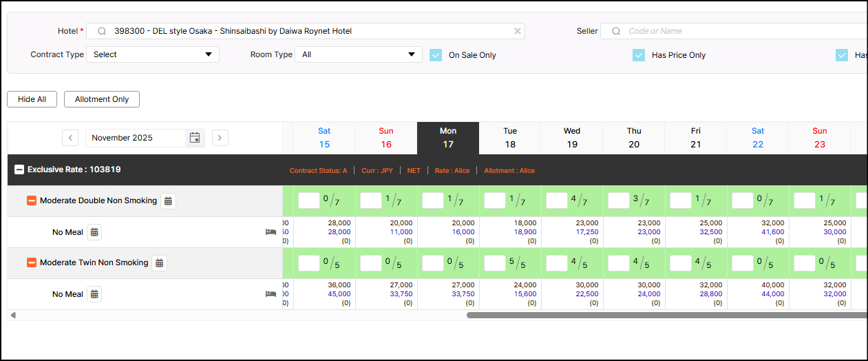Open calendar icon for Double room No Meal
The width and height of the screenshot is (868, 361).
tap(94, 232)
